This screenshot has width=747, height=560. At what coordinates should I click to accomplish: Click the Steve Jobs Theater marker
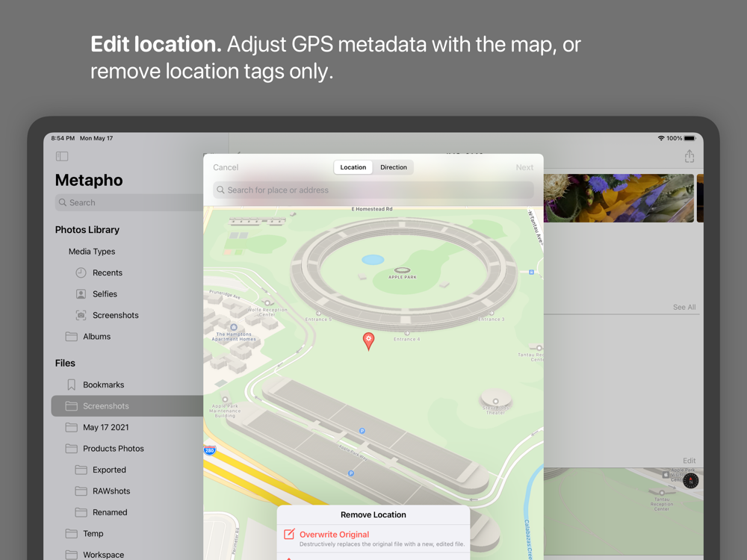click(495, 402)
